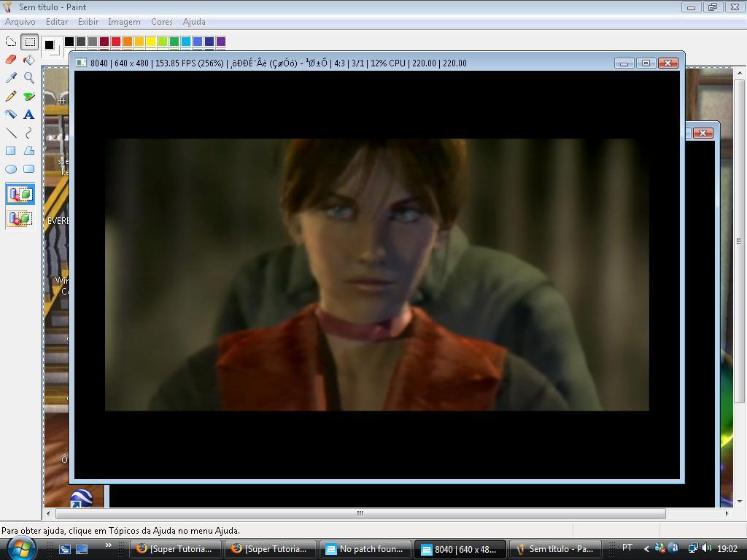Switch to the 8040 emulator taskbar button
Image resolution: width=747 pixels, height=560 pixels.
[460, 549]
